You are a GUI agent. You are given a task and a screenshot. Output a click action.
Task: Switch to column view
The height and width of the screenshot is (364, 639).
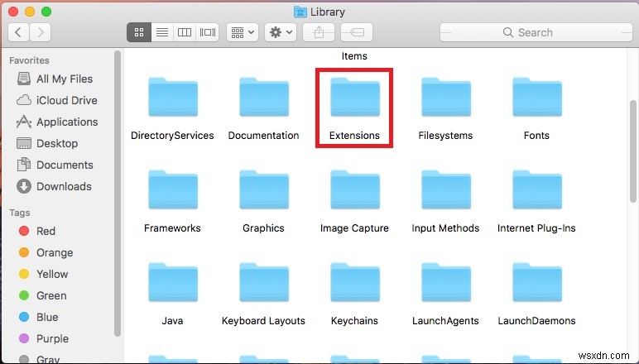click(185, 32)
